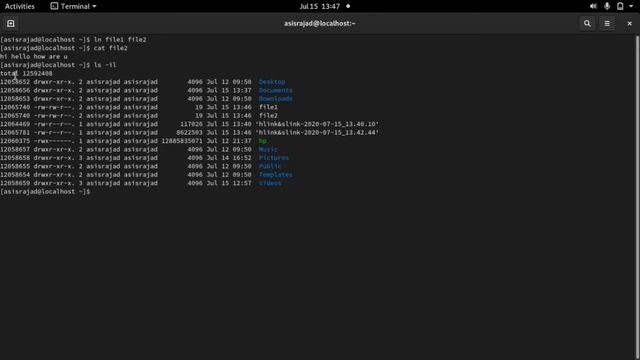This screenshot has width=640, height=360.
Task: Expand the system menu arrow
Action: tap(631, 7)
